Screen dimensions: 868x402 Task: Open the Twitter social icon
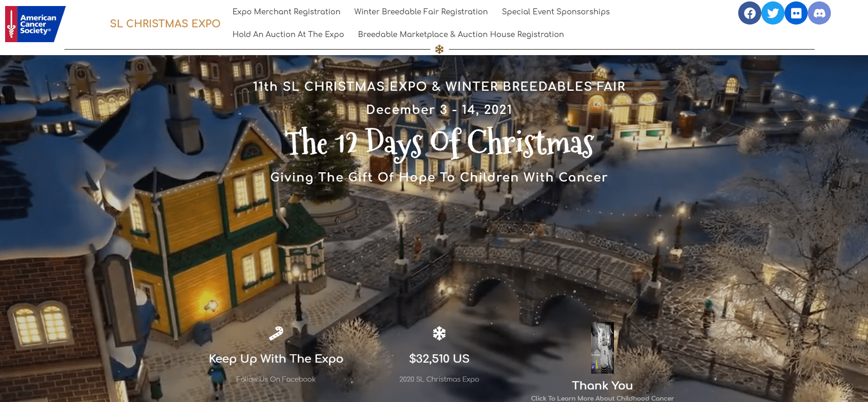pyautogui.click(x=773, y=13)
